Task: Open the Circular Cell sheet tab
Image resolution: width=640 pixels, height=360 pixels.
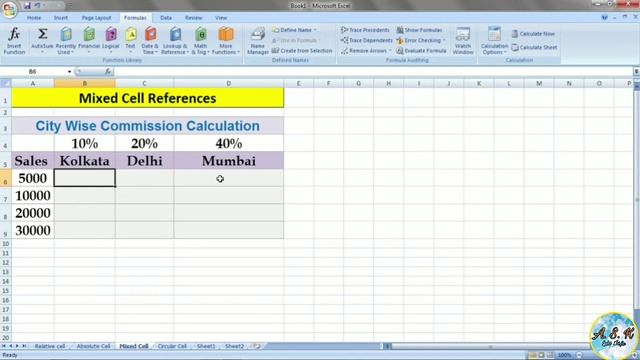Action: (172, 346)
